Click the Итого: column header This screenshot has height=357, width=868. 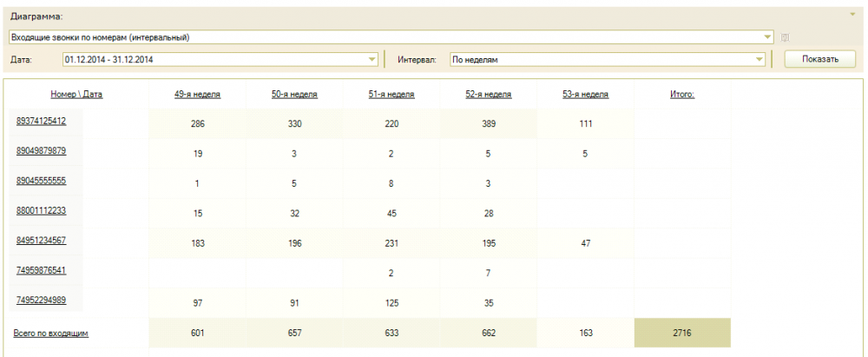pyautogui.click(x=682, y=94)
